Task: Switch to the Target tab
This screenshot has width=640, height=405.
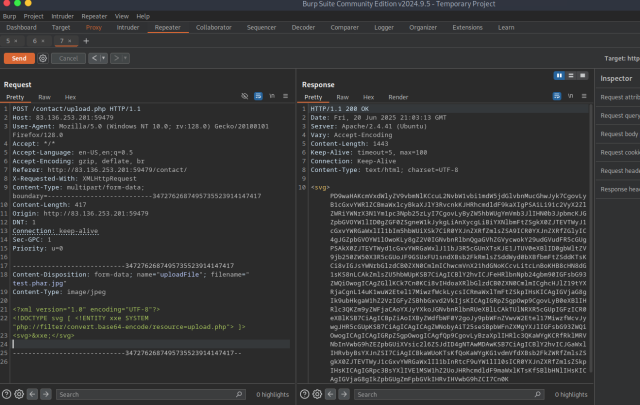Action: click(61, 27)
